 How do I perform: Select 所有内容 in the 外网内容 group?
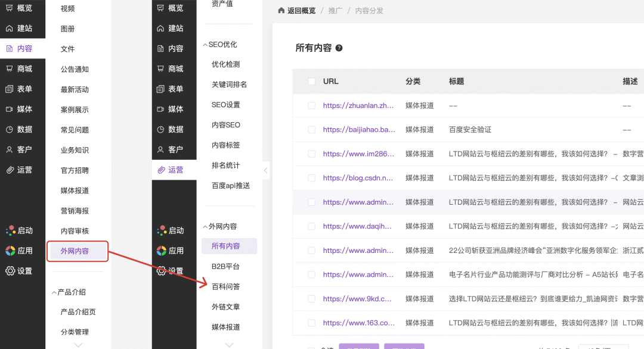tap(229, 246)
